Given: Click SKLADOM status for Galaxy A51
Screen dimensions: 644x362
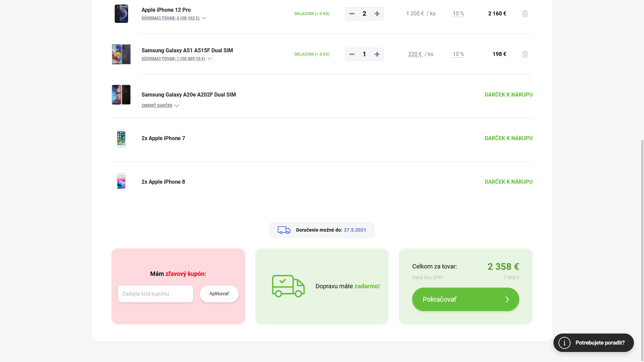Looking at the screenshot, I should click(312, 54).
